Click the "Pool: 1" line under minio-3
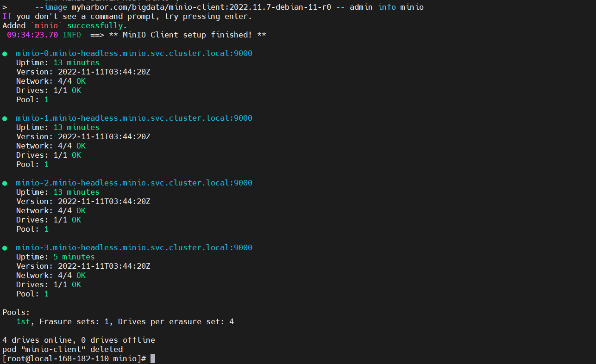 [x=32, y=294]
